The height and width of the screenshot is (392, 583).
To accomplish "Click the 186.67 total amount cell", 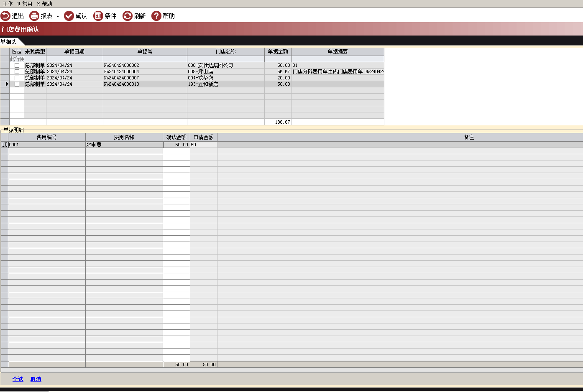I will tap(278, 122).
